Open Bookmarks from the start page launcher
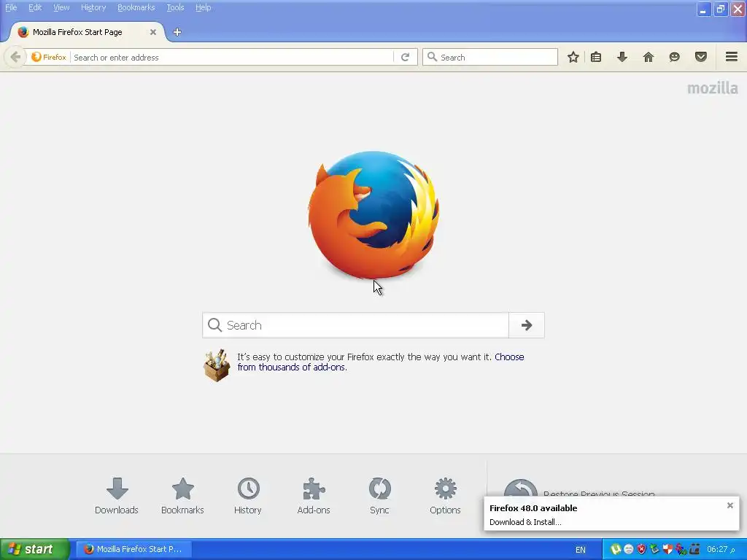 (x=182, y=496)
